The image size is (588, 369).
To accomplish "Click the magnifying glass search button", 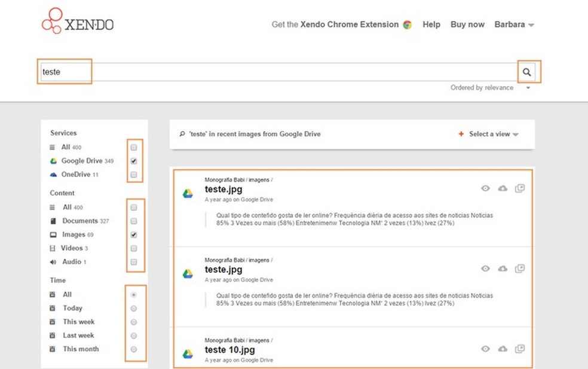I will point(526,72).
